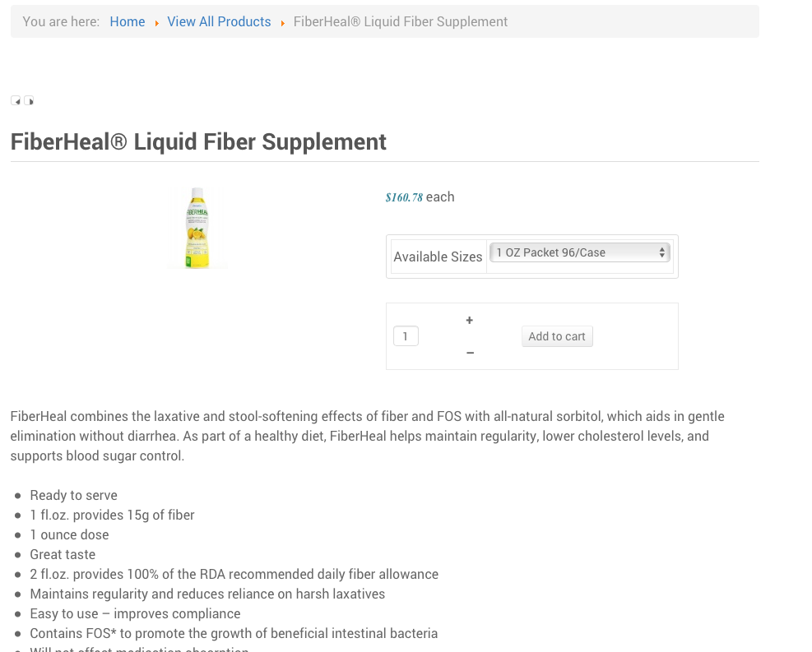
Task: Click the Add to cart button
Action: (x=557, y=336)
